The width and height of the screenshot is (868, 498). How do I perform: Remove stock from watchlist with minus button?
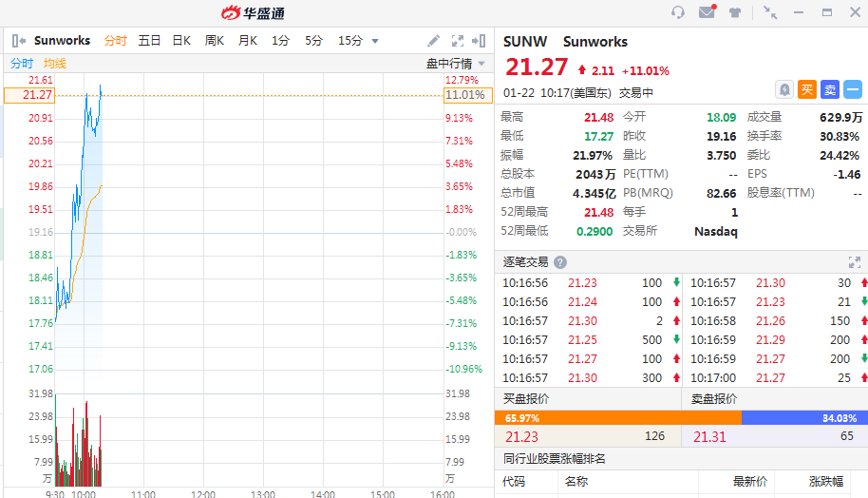tap(852, 89)
